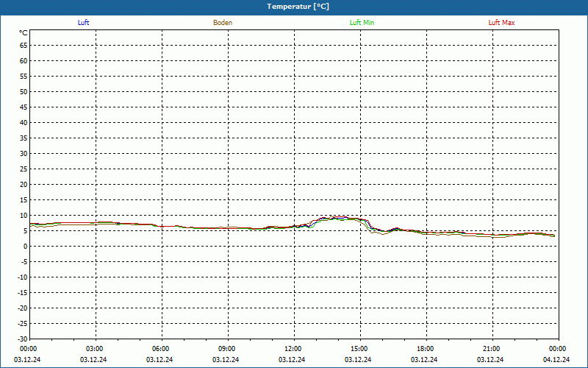Click the Luft Min legend label
Screen dimensions: 588x368
coord(362,23)
